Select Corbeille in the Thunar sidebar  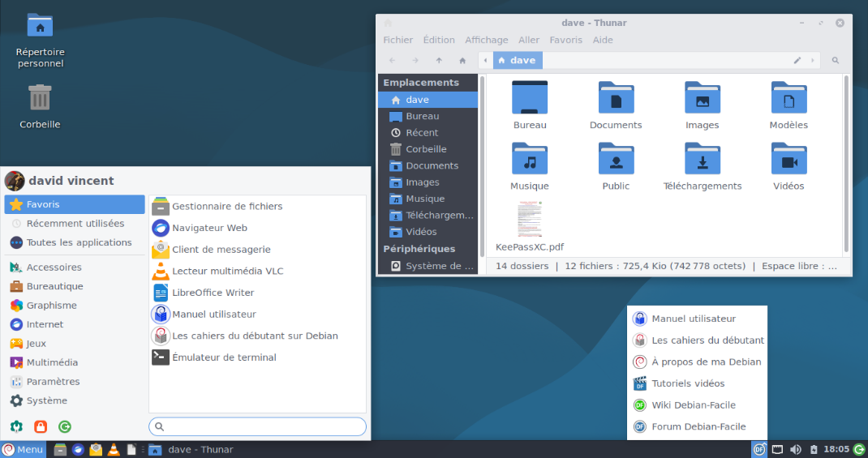pos(428,149)
